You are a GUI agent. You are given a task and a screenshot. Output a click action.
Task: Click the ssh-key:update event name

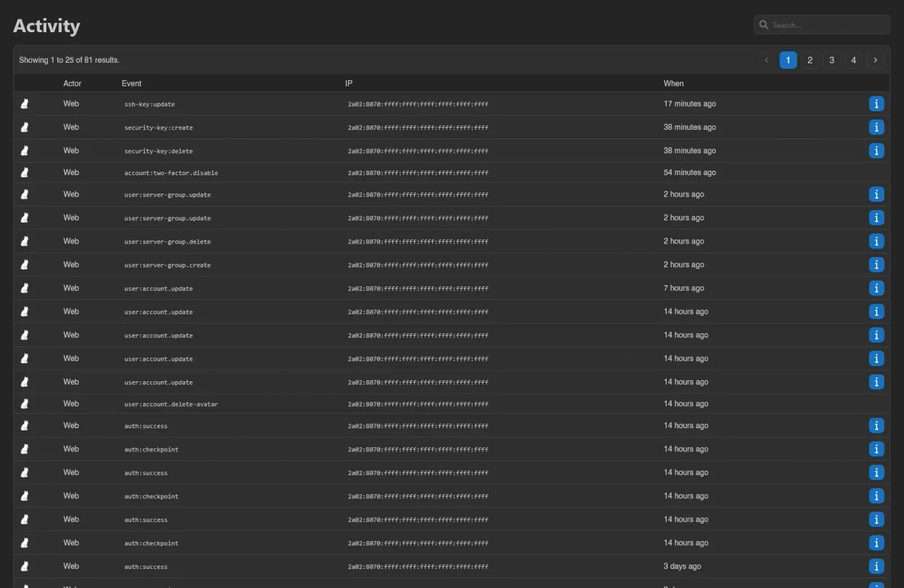(150, 104)
